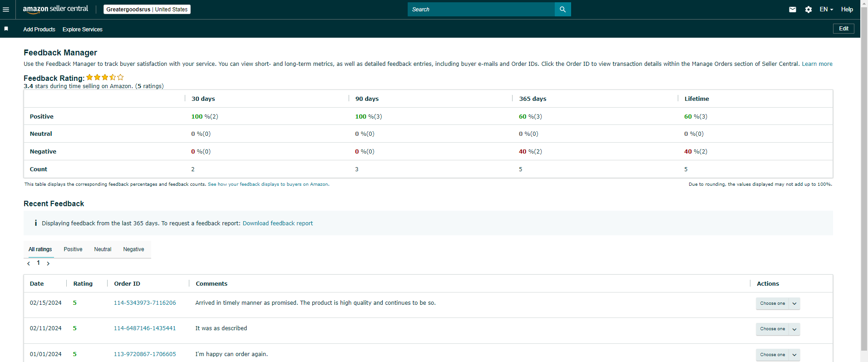
Task: Open the settings gear icon
Action: (x=809, y=10)
